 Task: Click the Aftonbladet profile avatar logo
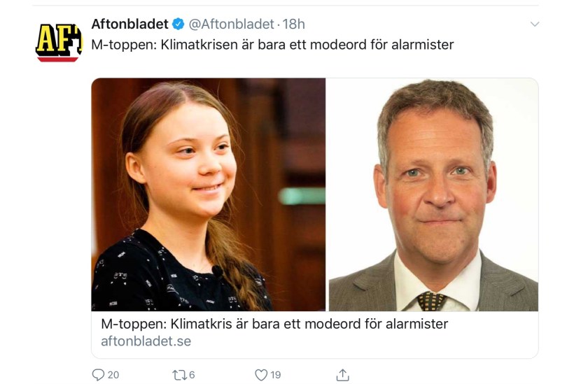(x=59, y=42)
